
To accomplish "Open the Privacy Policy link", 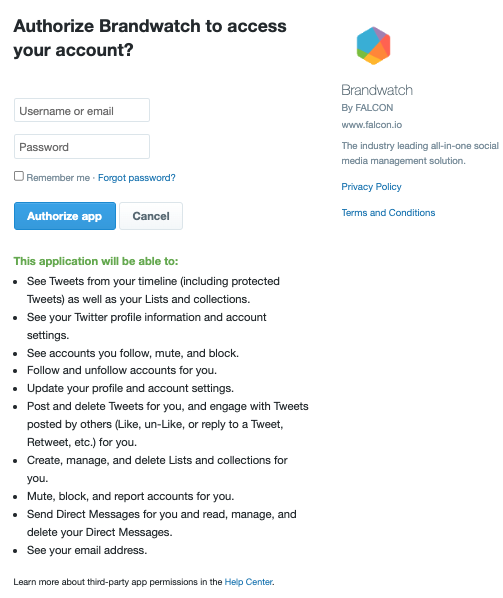I will point(371,186).
